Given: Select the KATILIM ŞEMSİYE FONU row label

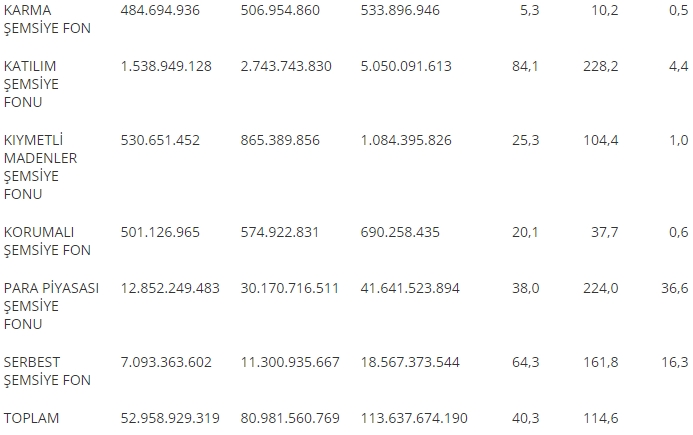Looking at the screenshot, I should [x=31, y=84].
